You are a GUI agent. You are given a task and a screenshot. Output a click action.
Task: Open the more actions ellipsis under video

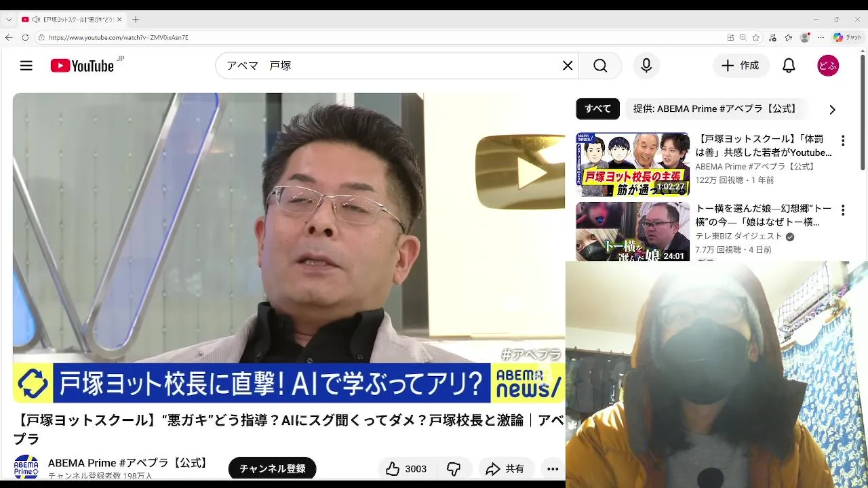[x=553, y=468]
